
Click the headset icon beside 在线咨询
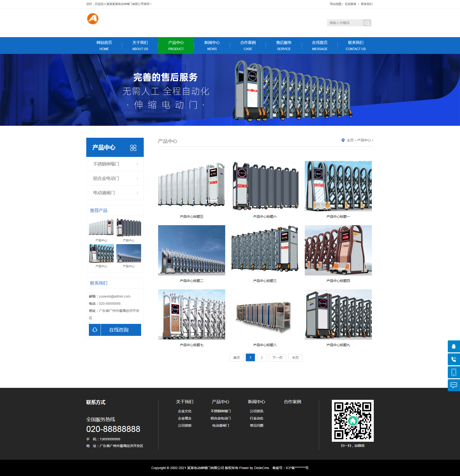pyautogui.click(x=95, y=330)
